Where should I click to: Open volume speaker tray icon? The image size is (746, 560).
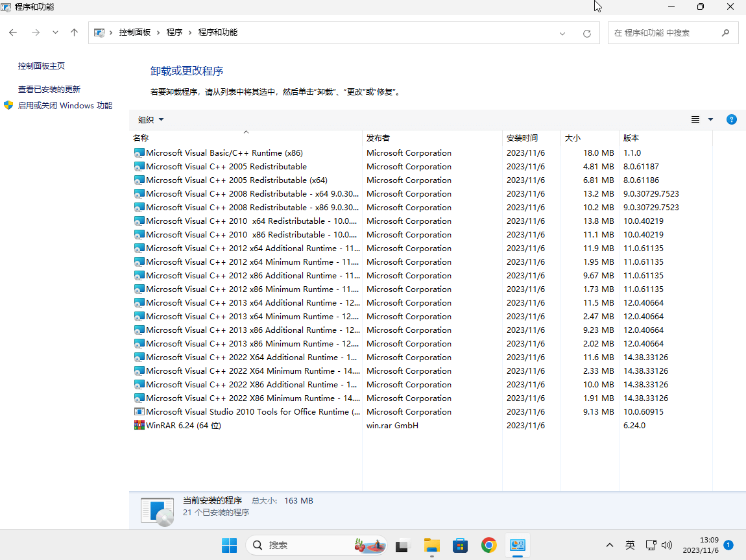667,545
